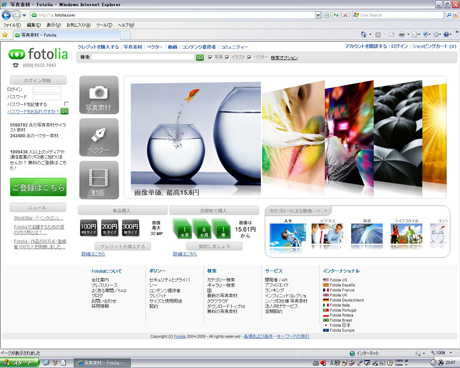Click the green Go button under the login form

click(x=65, y=111)
